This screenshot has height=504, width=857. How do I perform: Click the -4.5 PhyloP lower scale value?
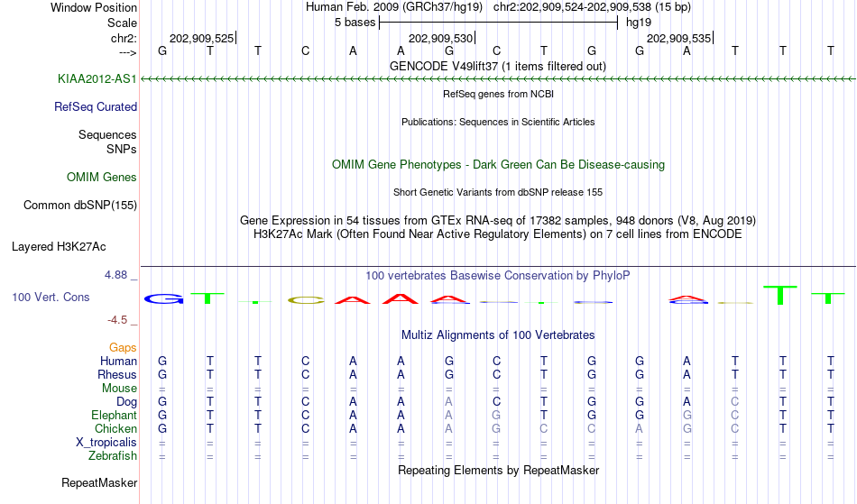(x=117, y=320)
